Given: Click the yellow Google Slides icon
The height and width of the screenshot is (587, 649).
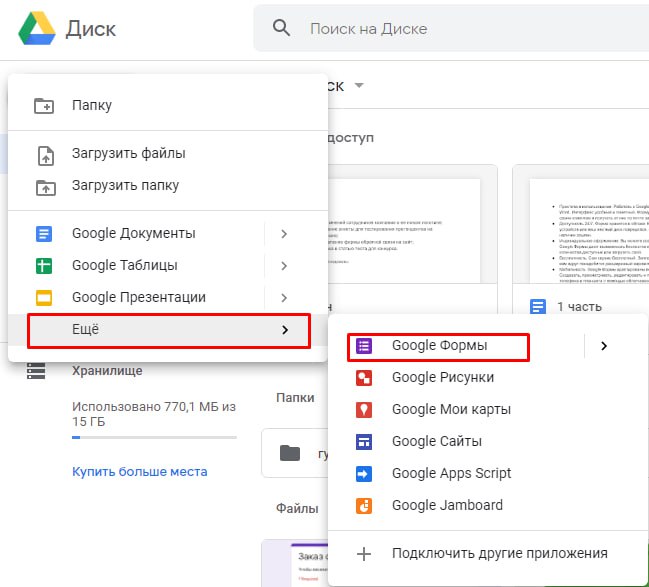Looking at the screenshot, I should 44,298.
